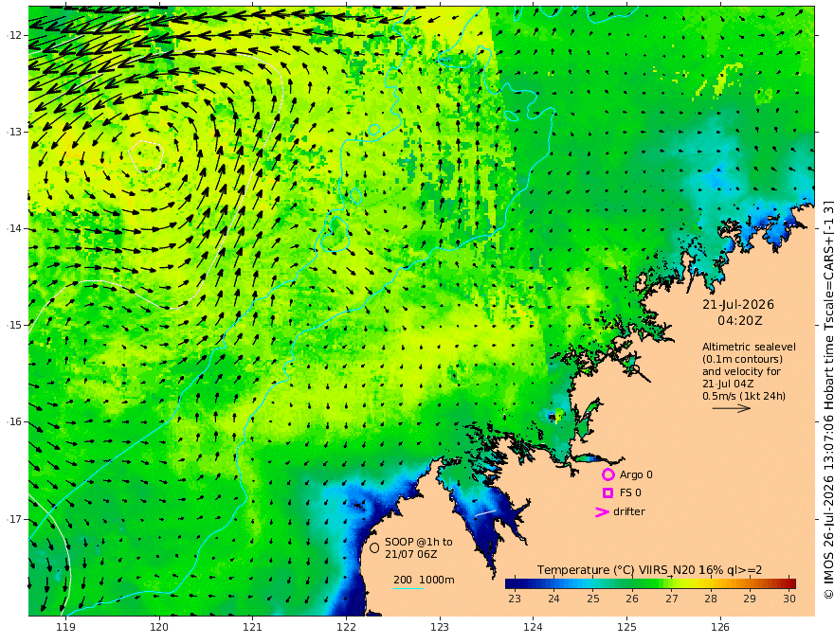The width and height of the screenshot is (834, 644).
Task: Click the dark red 30°C colorbar end
Action: tap(792, 583)
